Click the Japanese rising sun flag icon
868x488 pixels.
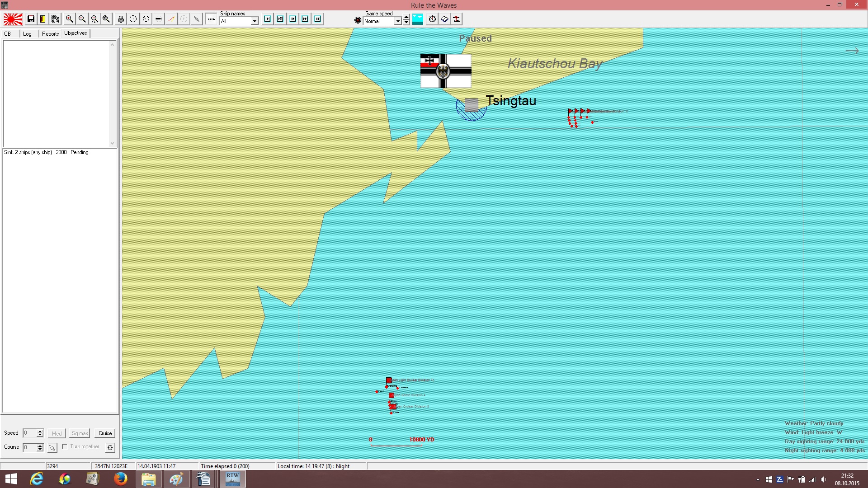point(13,19)
